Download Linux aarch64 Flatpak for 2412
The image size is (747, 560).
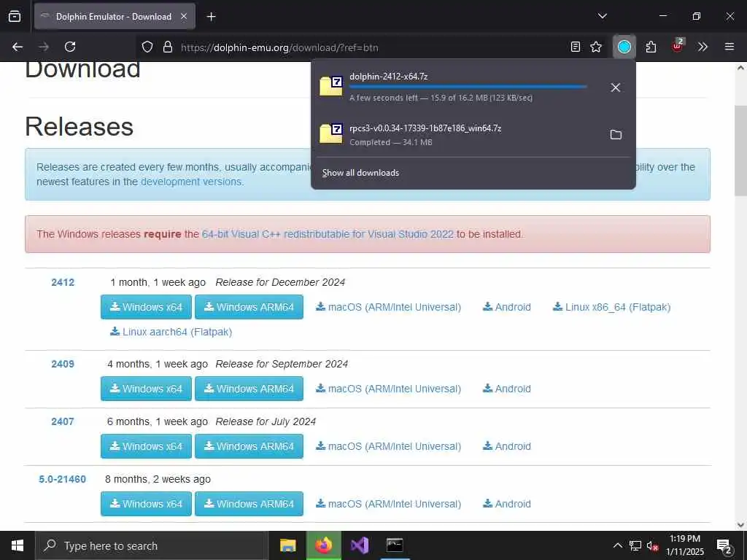pos(171,332)
